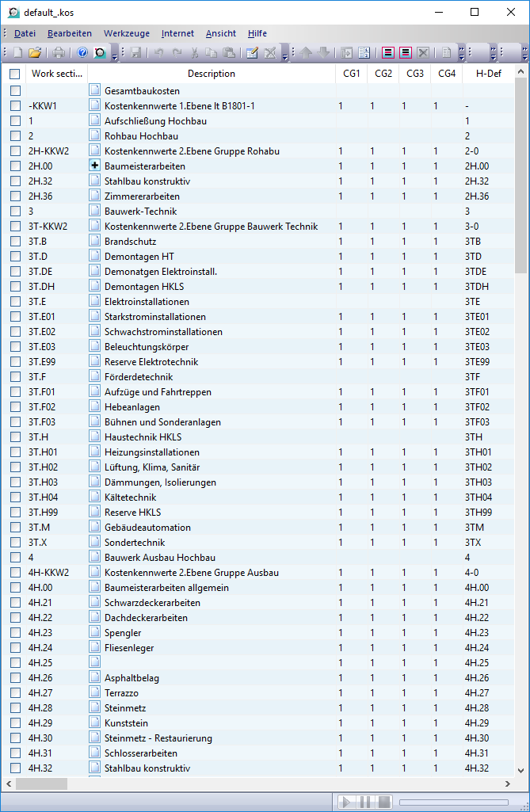This screenshot has width=530, height=812.
Task: Click the plus icon beside Baumeisterarbeiten
Action: 95,166
